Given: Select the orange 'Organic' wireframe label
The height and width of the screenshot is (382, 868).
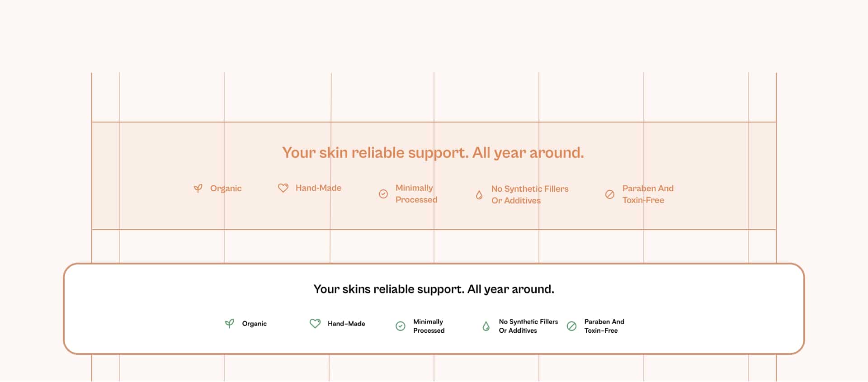Looking at the screenshot, I should click(x=226, y=189).
